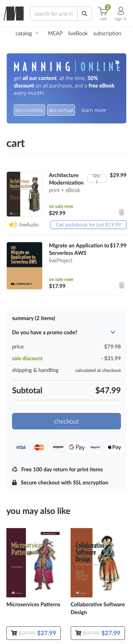Open the Microservices Patterns book cover
This screenshot has height=644, width=133.
[x=33, y=562]
